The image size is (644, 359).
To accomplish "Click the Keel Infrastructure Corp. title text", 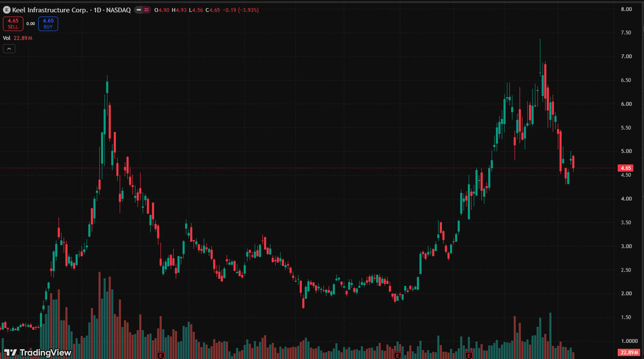I will point(50,10).
